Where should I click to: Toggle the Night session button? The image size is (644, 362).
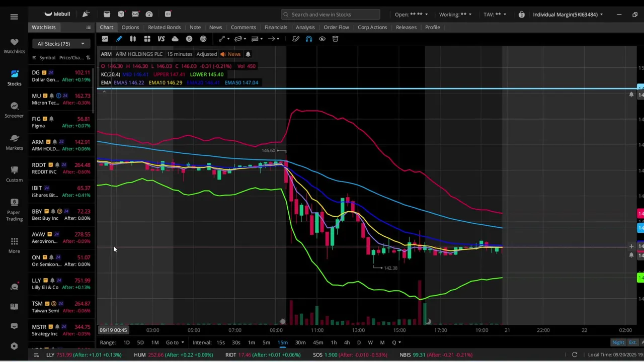click(x=618, y=342)
